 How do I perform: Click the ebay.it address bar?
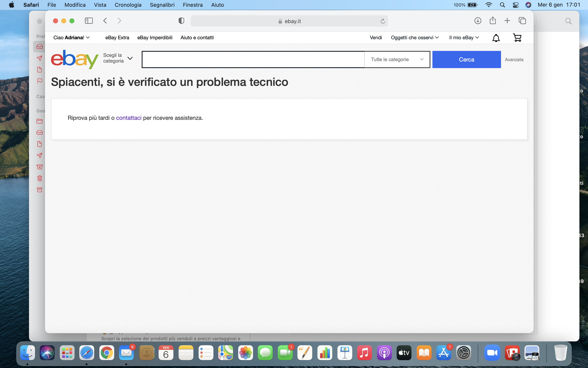[x=289, y=21]
